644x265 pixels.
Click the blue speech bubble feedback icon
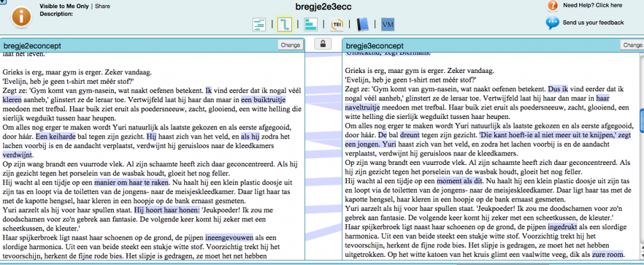[553, 23]
